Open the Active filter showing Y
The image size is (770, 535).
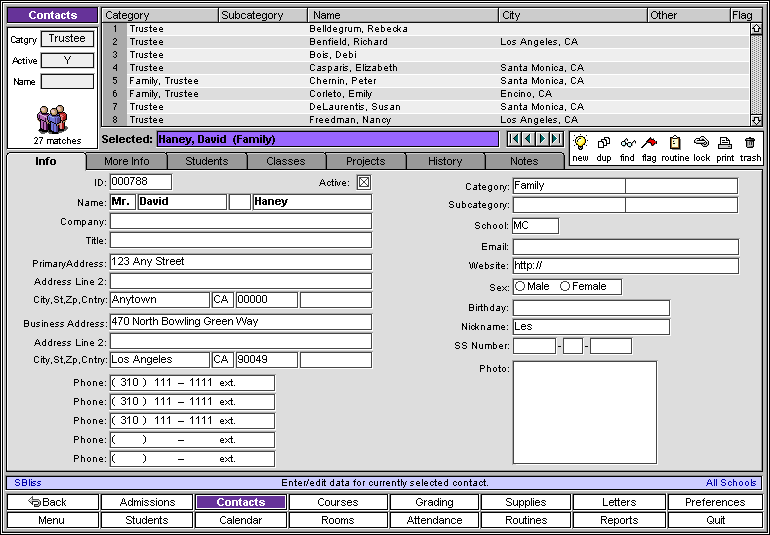click(x=67, y=60)
